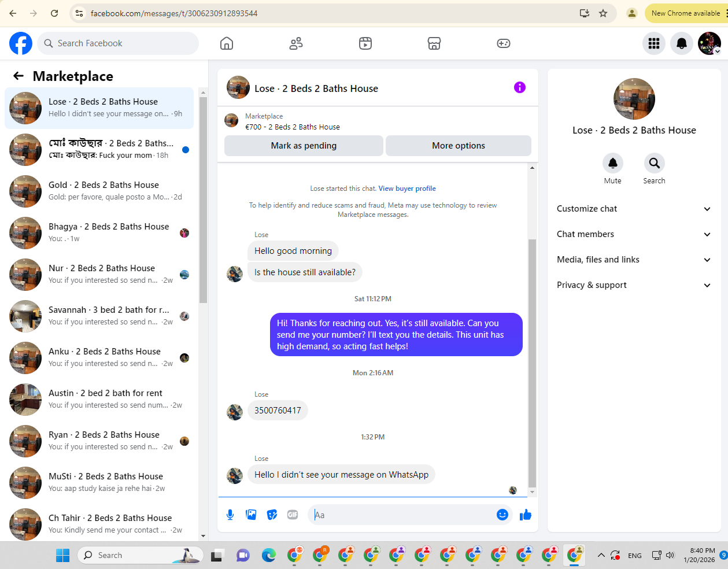This screenshot has height=569, width=728.
Task: Choose a sticker in the composer
Action: 272,515
